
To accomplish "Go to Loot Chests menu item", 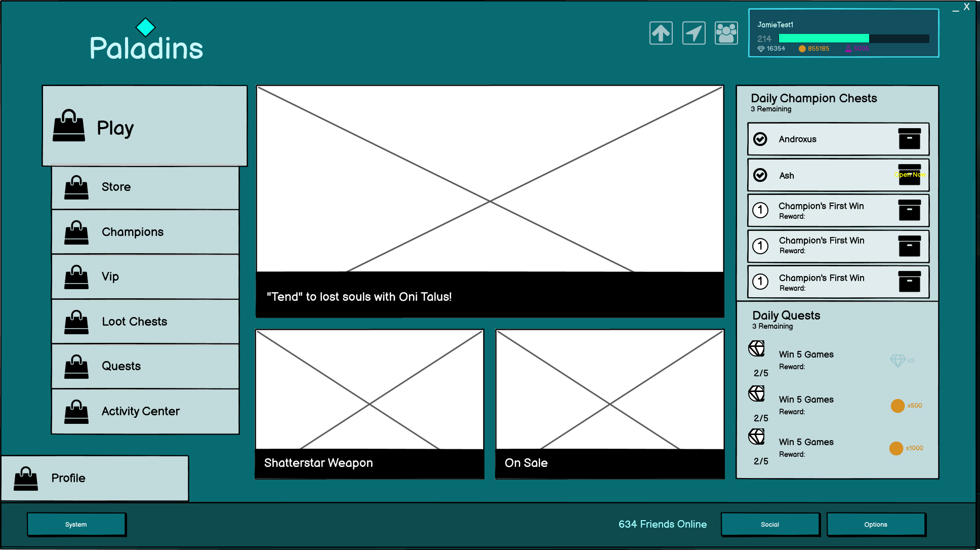I will pos(145,322).
